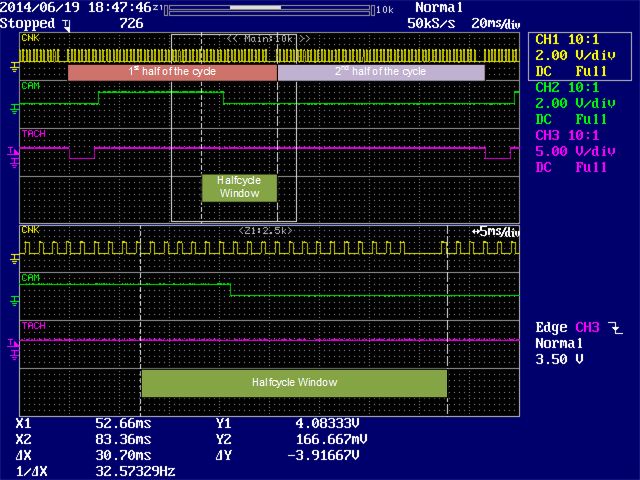640x480 pixels.
Task: Click the Z1:2.5k zoom header label
Action: point(266,231)
